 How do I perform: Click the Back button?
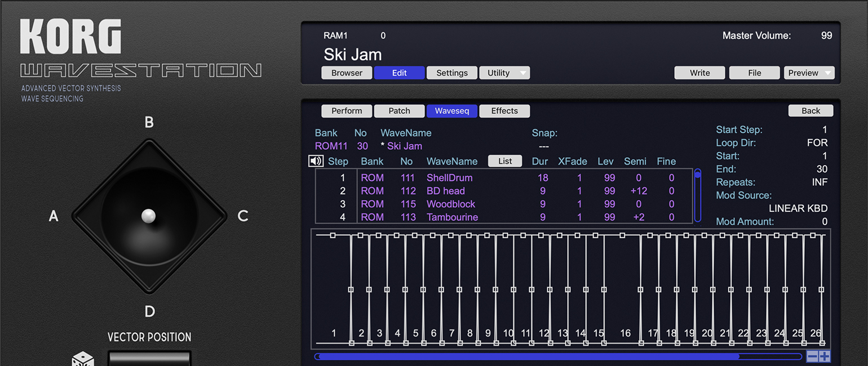(x=811, y=111)
